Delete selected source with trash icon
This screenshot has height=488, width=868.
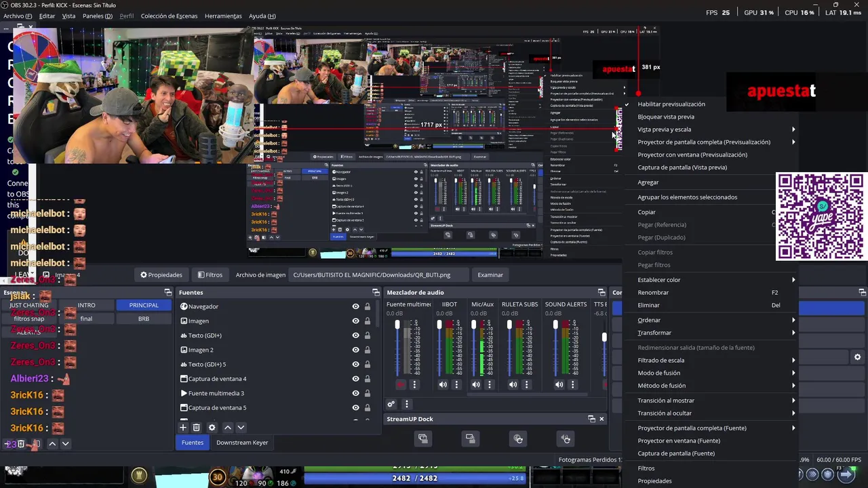tap(197, 428)
